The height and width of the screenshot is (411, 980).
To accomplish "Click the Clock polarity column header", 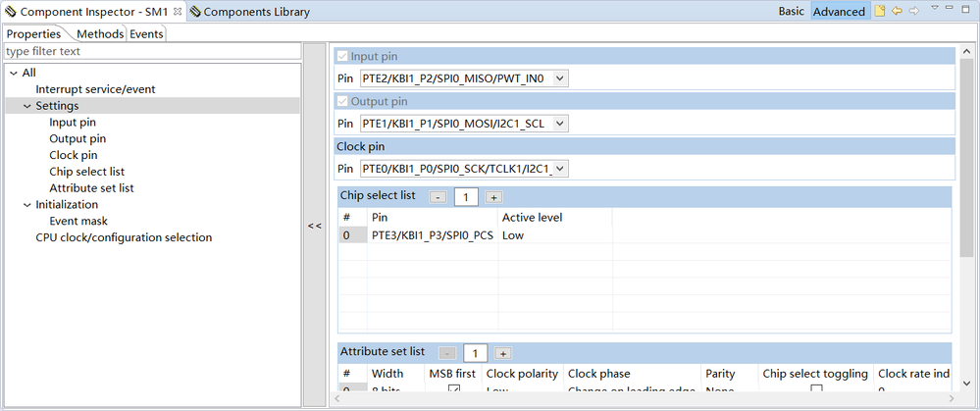I will [522, 374].
